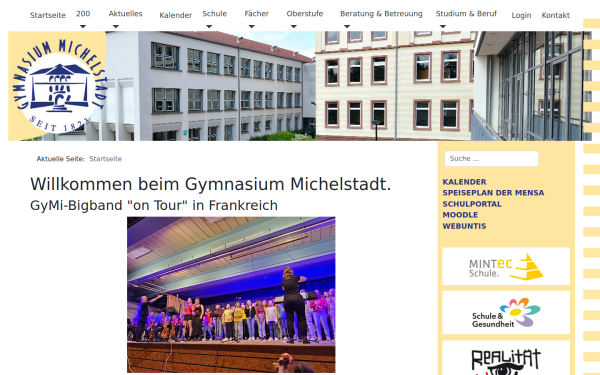Open the Beratung & Betreuung menu item

coord(382,14)
